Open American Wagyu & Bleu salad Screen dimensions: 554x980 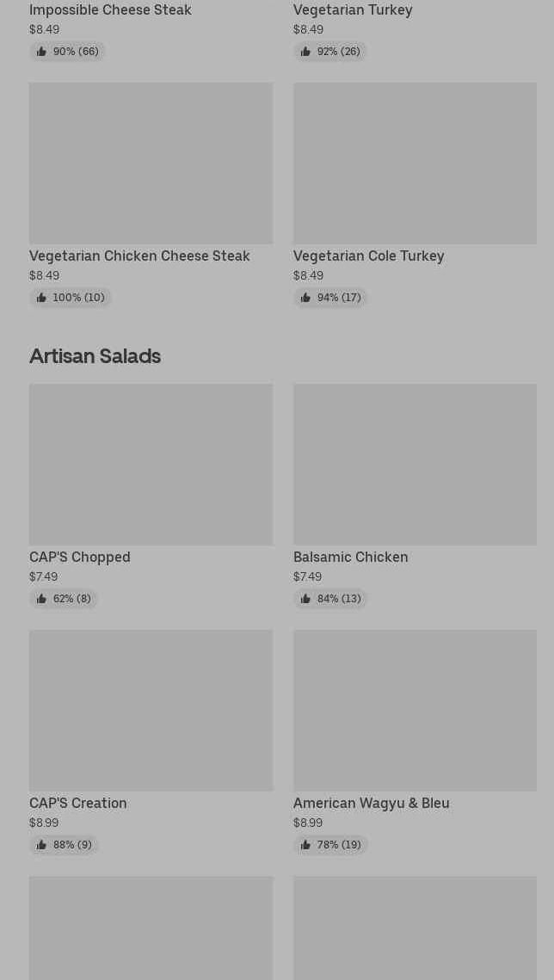(x=371, y=803)
